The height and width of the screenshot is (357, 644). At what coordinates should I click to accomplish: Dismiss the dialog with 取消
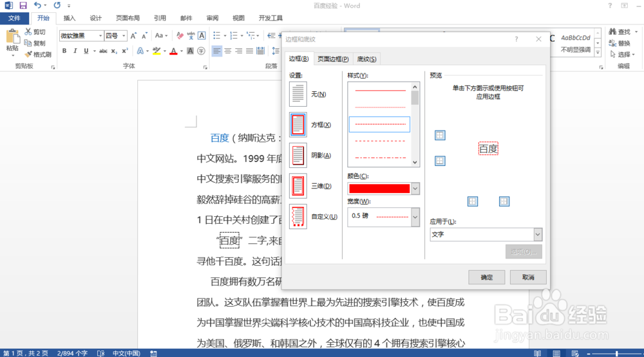(528, 277)
